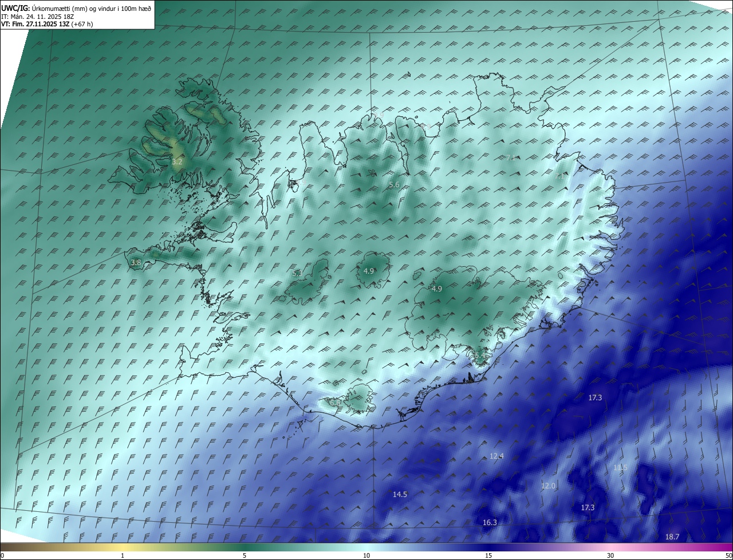Click the 12.0 value over the sea
Image resolution: width=733 pixels, height=560 pixels.
point(548,486)
